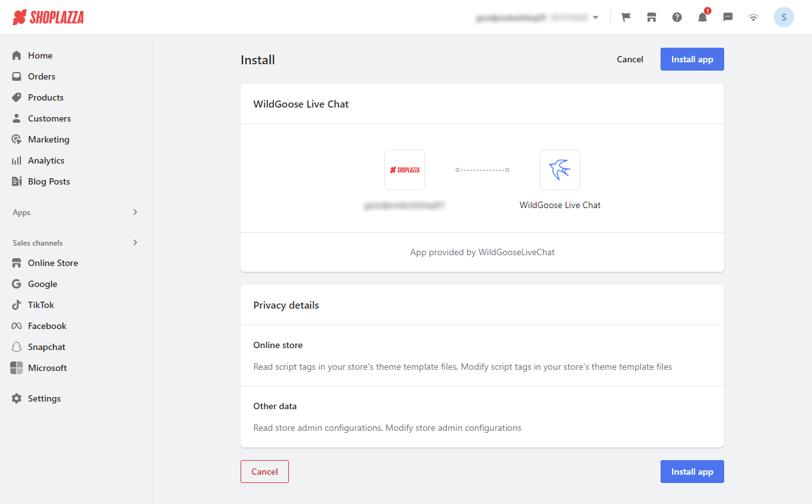Open Settings from the sidebar
Screen dimensions: 812x504
(x=44, y=398)
